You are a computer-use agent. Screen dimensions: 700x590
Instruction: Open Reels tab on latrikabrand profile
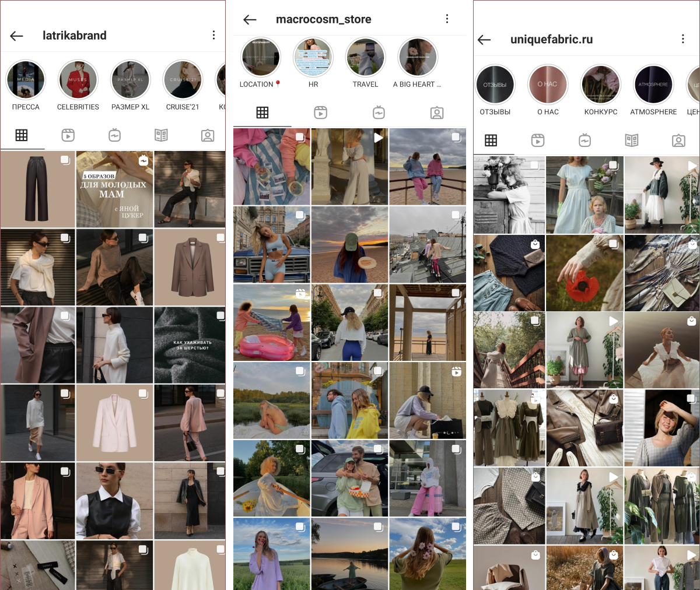tap(68, 136)
